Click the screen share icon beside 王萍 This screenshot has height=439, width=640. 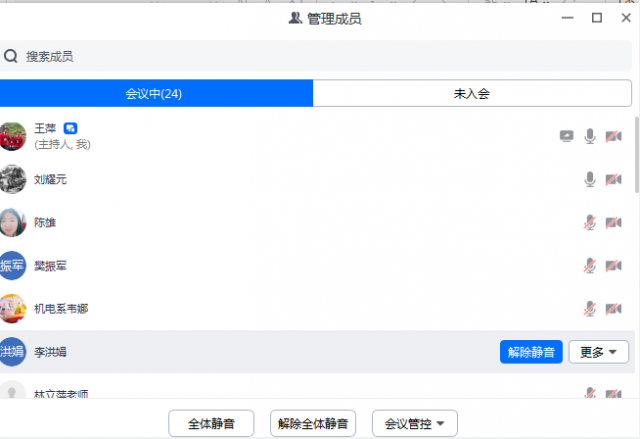click(567, 136)
